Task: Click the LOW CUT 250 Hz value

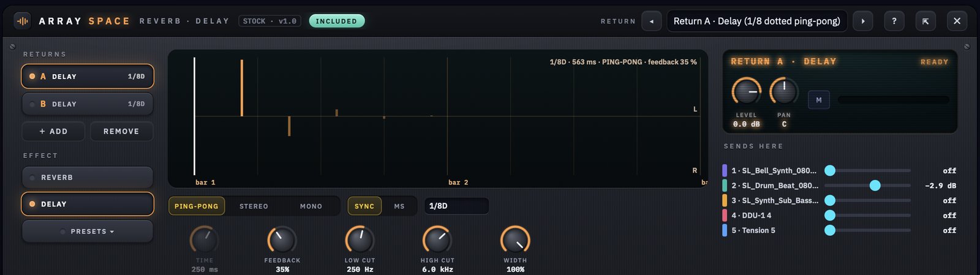Action: (x=360, y=269)
